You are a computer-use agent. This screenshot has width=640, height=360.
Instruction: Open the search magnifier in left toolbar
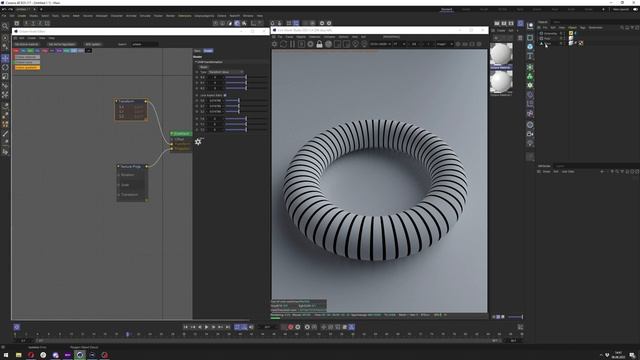pos(5,27)
